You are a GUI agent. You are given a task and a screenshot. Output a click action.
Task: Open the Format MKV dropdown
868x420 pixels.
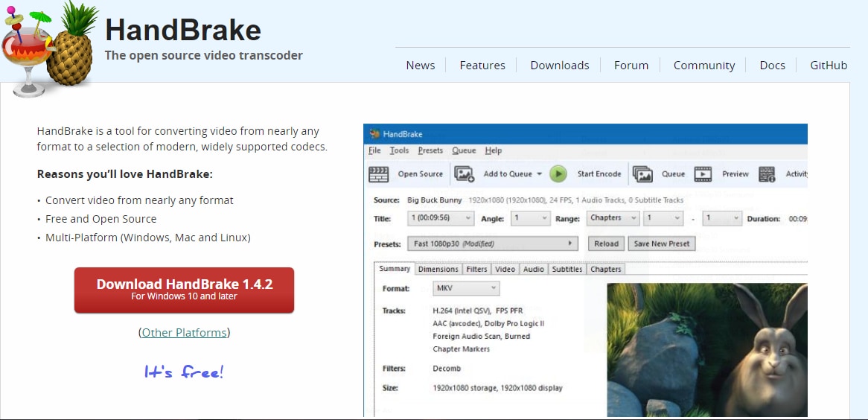point(466,288)
